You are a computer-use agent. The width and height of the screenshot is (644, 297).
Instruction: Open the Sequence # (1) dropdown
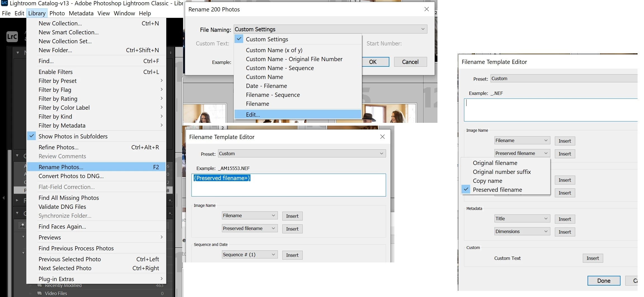[x=250, y=255]
